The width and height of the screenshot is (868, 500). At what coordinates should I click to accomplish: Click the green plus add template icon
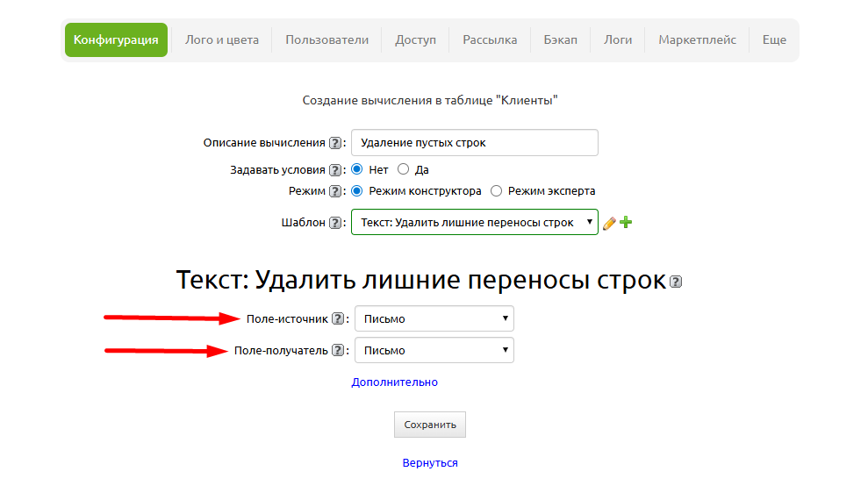(626, 223)
